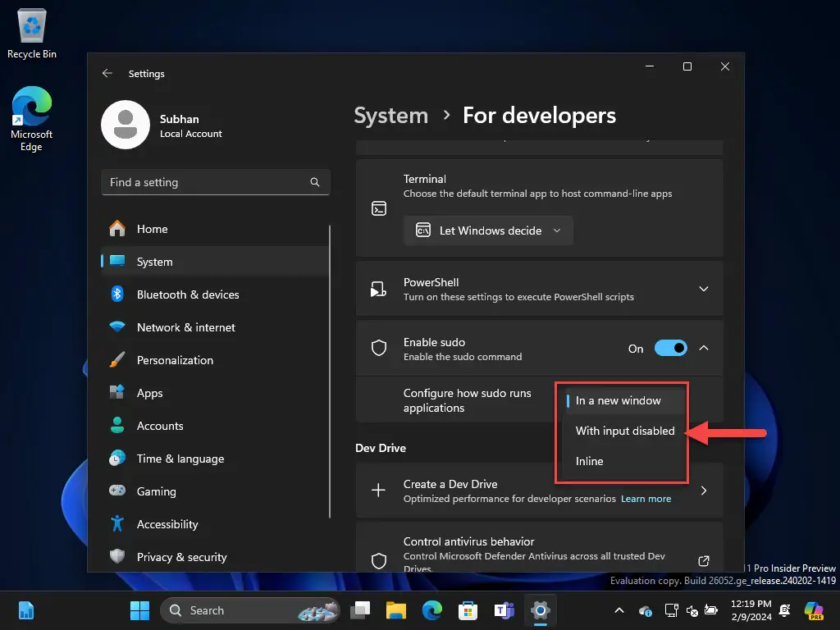This screenshot has width=840, height=630.
Task: Click the Learn more link for Dev Drive
Action: [646, 499]
